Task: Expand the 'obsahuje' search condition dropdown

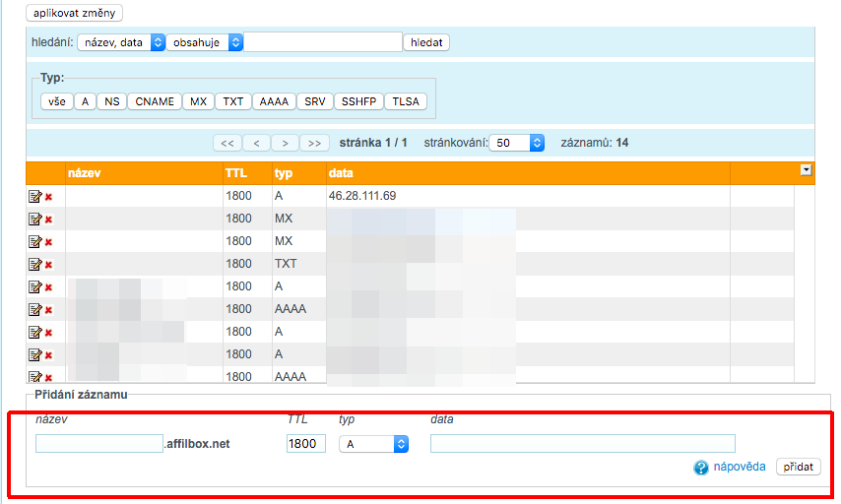Action: [x=205, y=42]
